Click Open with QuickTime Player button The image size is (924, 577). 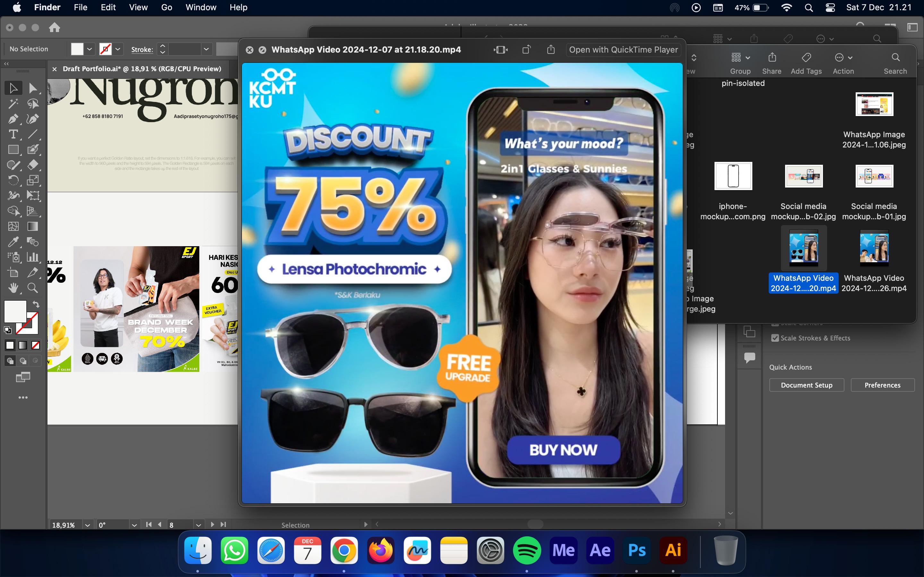[623, 50]
